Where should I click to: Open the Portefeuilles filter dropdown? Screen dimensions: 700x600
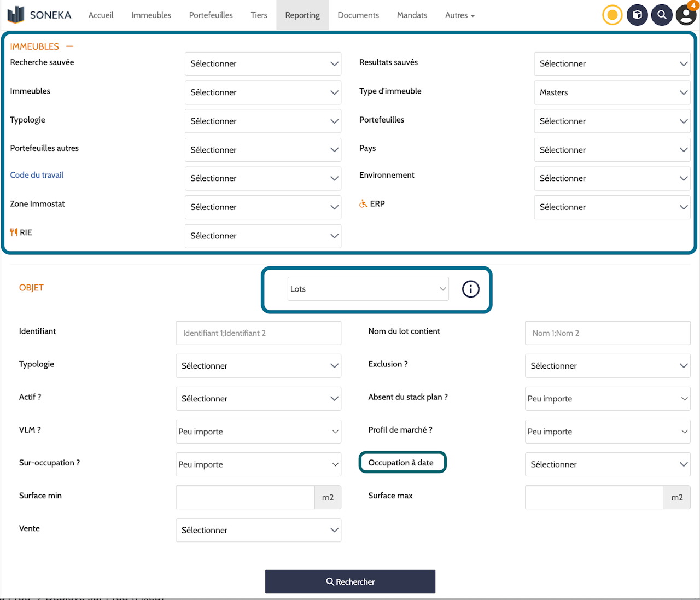(x=612, y=121)
